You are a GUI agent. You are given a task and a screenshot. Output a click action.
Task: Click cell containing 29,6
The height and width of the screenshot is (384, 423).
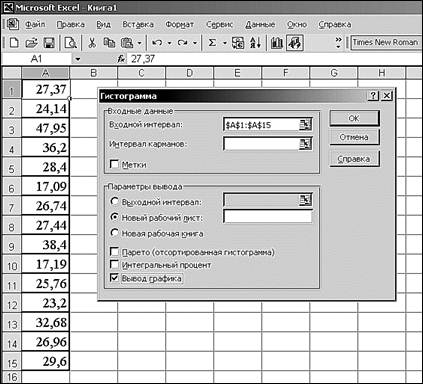coord(46,361)
